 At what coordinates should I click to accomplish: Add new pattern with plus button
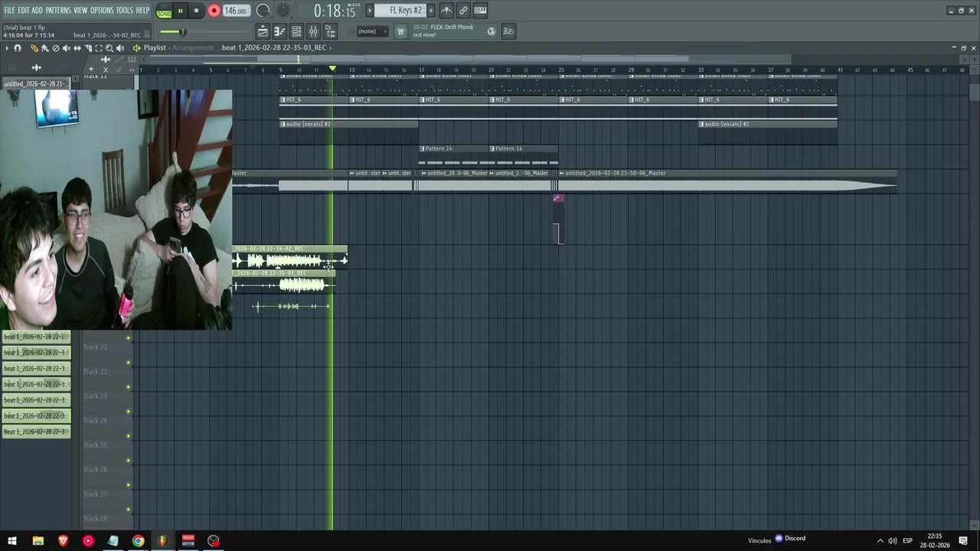coord(431,10)
